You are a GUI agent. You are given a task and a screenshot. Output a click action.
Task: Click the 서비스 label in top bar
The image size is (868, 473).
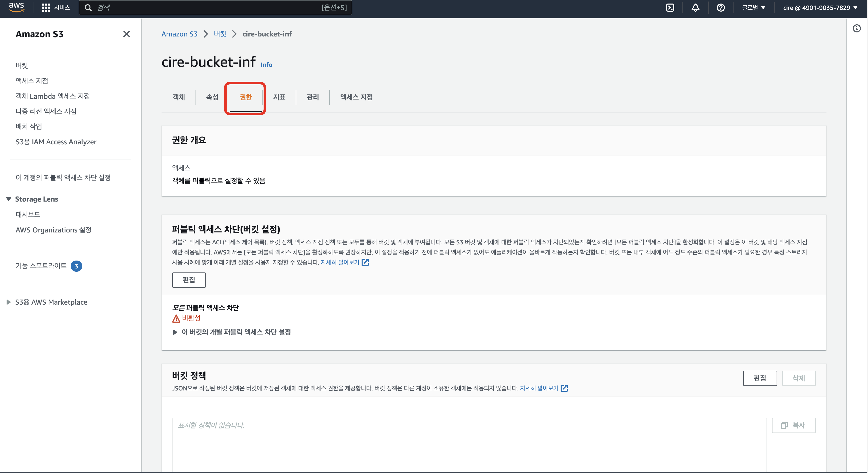point(62,8)
